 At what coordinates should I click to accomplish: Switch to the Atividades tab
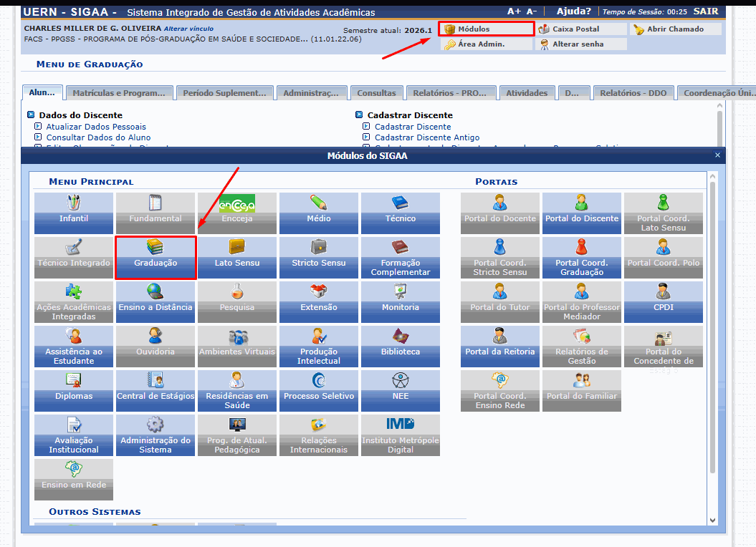527,93
